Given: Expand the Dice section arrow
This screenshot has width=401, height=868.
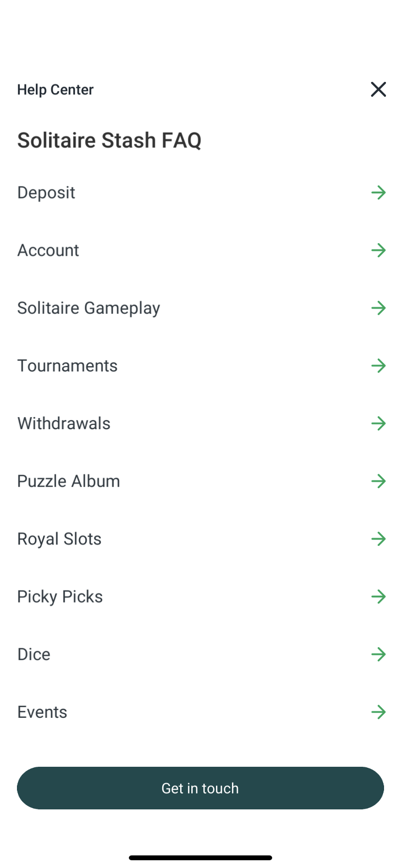Looking at the screenshot, I should 378,654.
